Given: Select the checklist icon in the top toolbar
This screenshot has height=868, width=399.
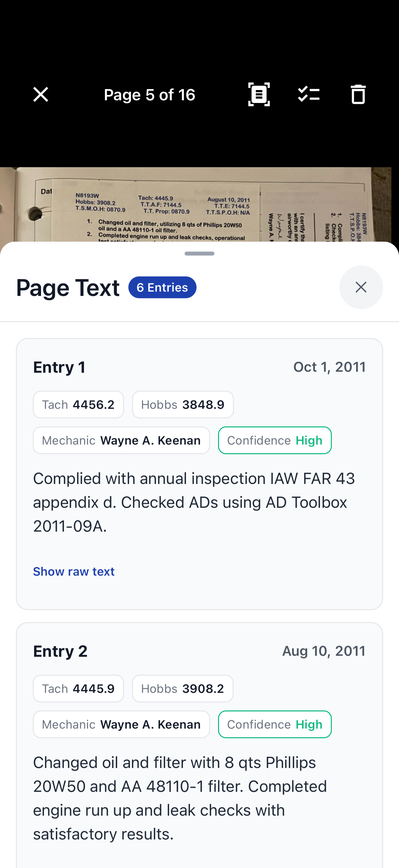Looking at the screenshot, I should pos(309,94).
